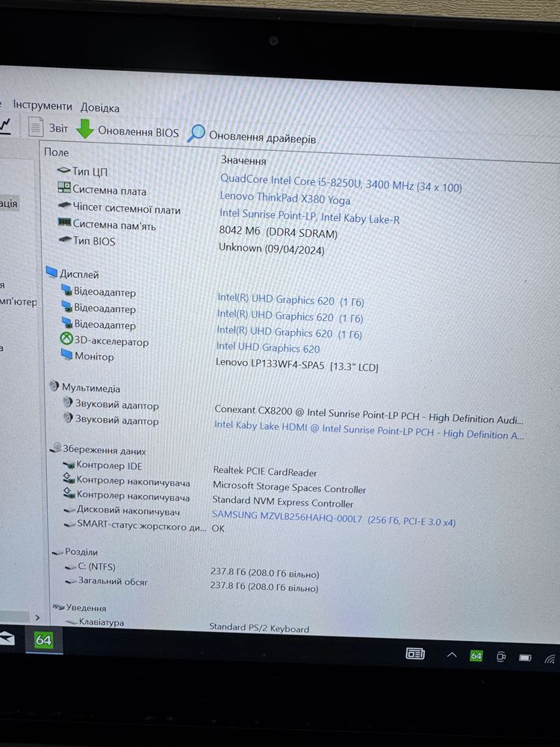The image size is (560, 747).
Task: Click the Оновлення BIOS label
Action: coord(138,131)
